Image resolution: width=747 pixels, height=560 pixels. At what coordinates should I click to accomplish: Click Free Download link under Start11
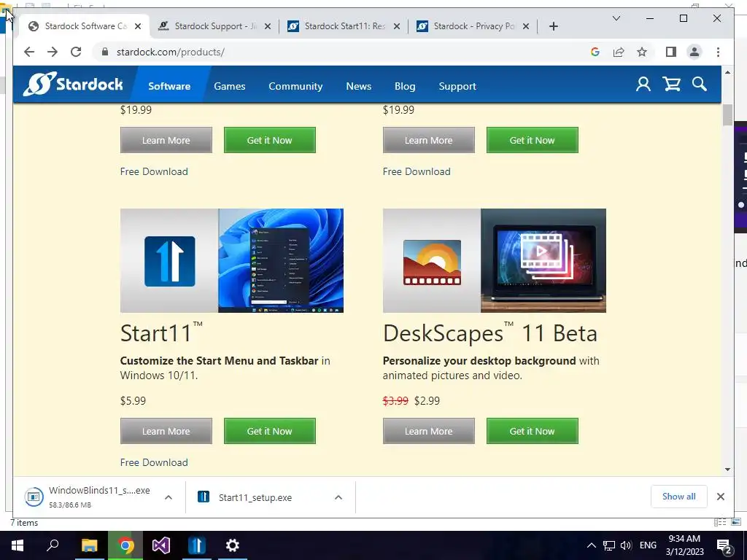[x=154, y=462]
